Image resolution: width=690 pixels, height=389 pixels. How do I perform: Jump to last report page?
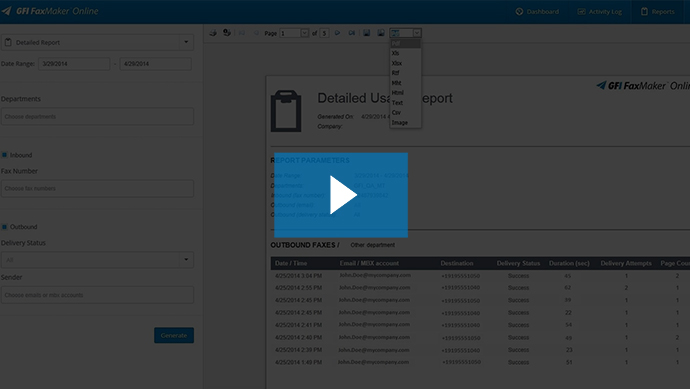tap(352, 33)
